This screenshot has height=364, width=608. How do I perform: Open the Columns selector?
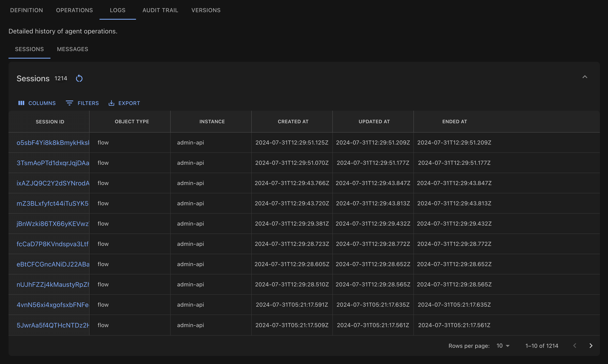[x=37, y=103]
